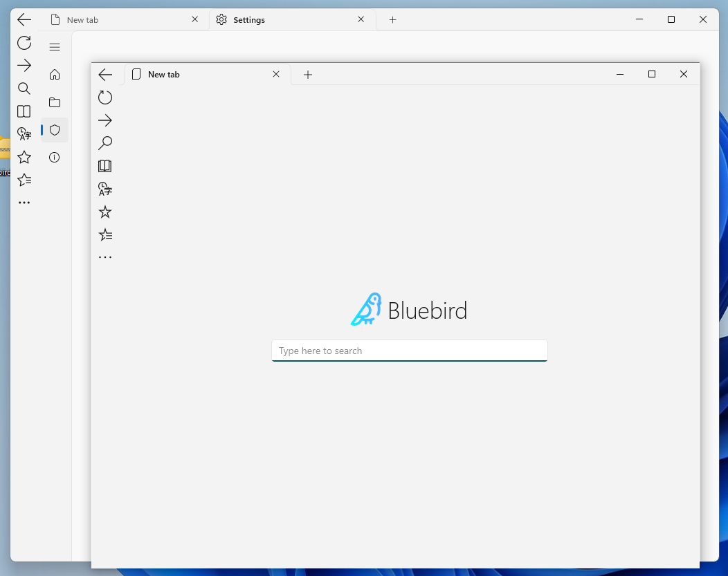The width and height of the screenshot is (728, 576).
Task: Click the translate page icon
Action: [105, 188]
